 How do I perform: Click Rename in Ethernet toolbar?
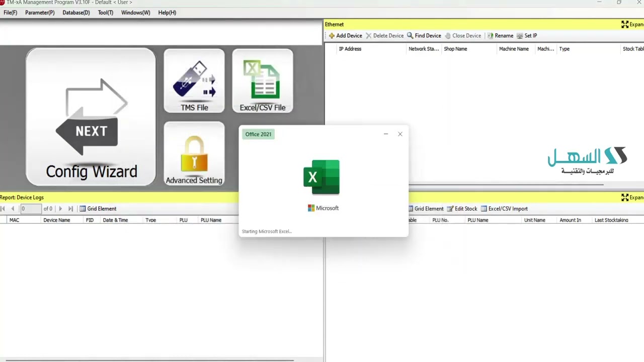[x=500, y=36]
